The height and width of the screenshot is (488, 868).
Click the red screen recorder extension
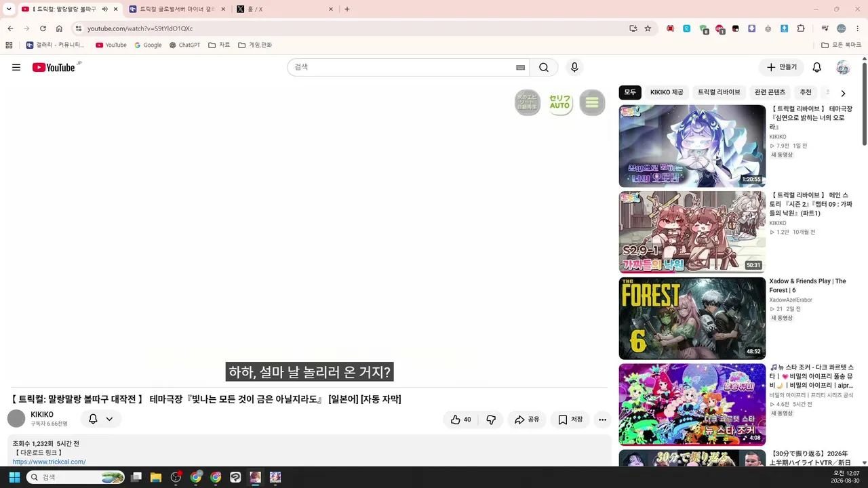point(671,28)
